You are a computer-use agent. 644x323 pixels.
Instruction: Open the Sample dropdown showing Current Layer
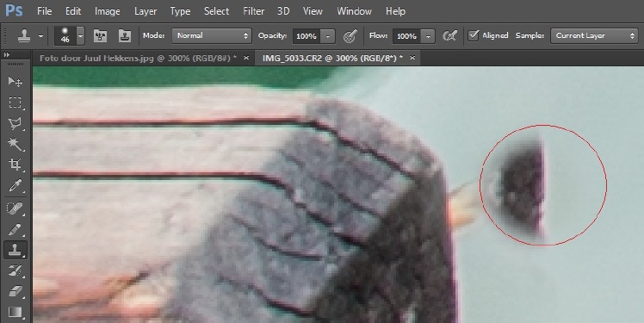click(594, 36)
